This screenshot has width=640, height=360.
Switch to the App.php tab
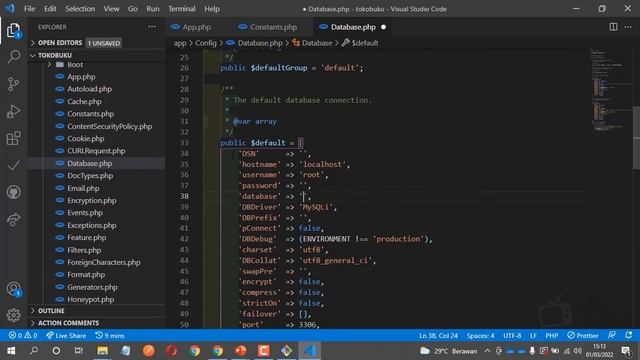click(196, 27)
